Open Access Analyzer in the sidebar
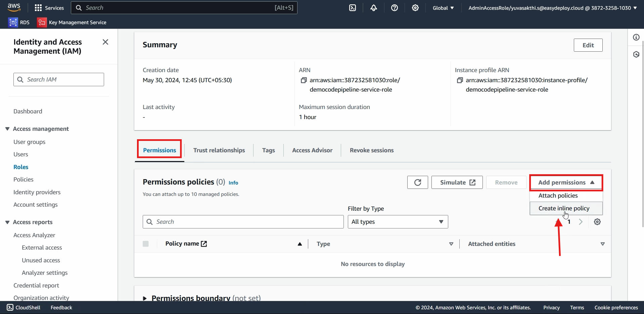 [34, 235]
